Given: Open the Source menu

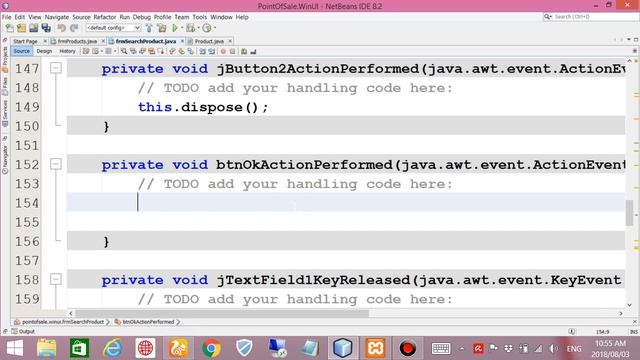Looking at the screenshot, I should pos(81,17).
